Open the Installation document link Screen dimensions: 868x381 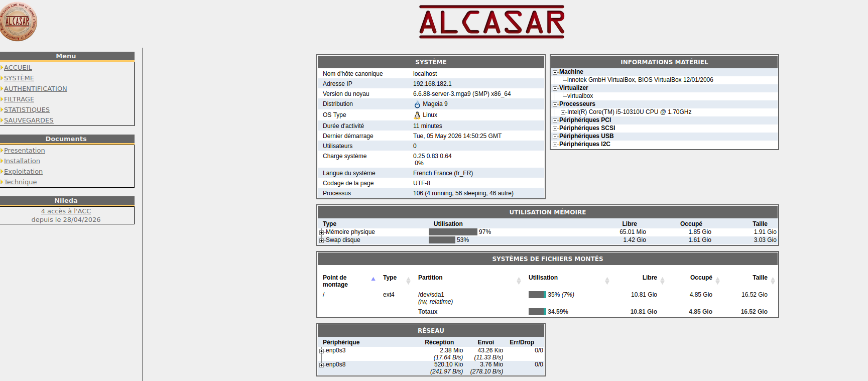click(x=22, y=161)
